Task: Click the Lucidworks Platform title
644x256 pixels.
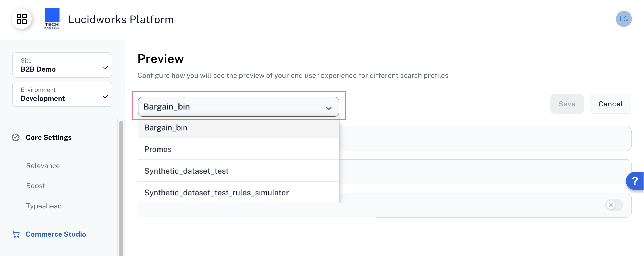Action: (121, 19)
